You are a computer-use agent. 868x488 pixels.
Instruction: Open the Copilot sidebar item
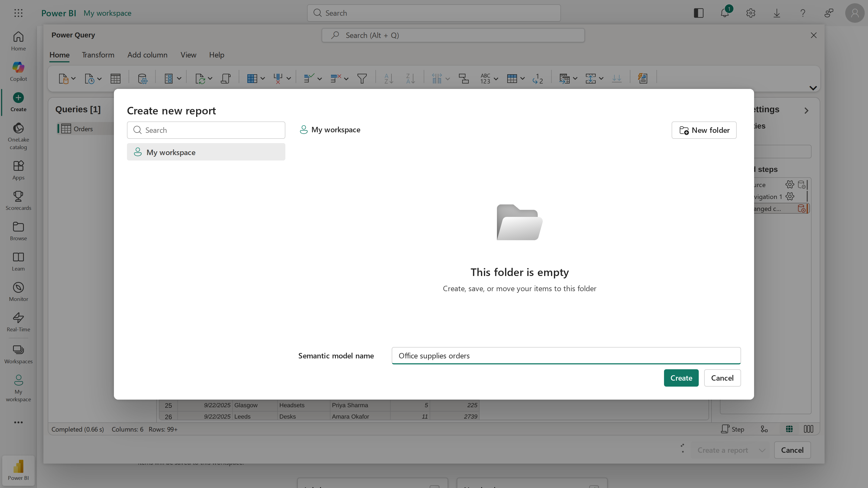tap(18, 71)
